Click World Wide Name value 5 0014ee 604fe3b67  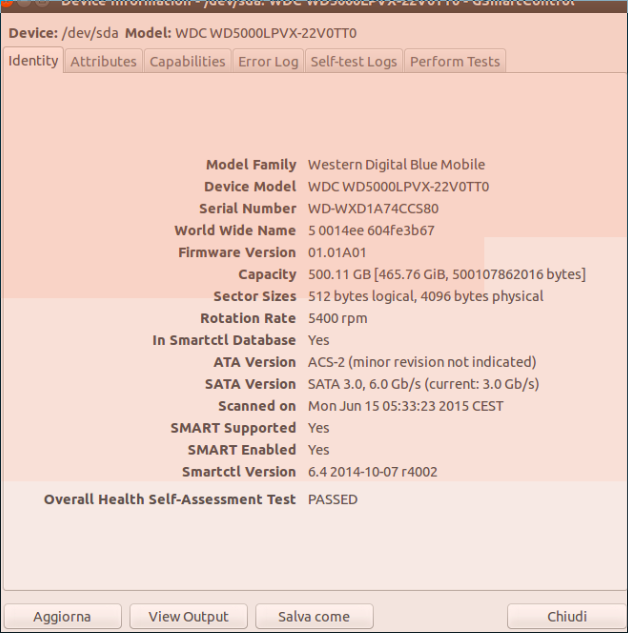[x=371, y=231]
